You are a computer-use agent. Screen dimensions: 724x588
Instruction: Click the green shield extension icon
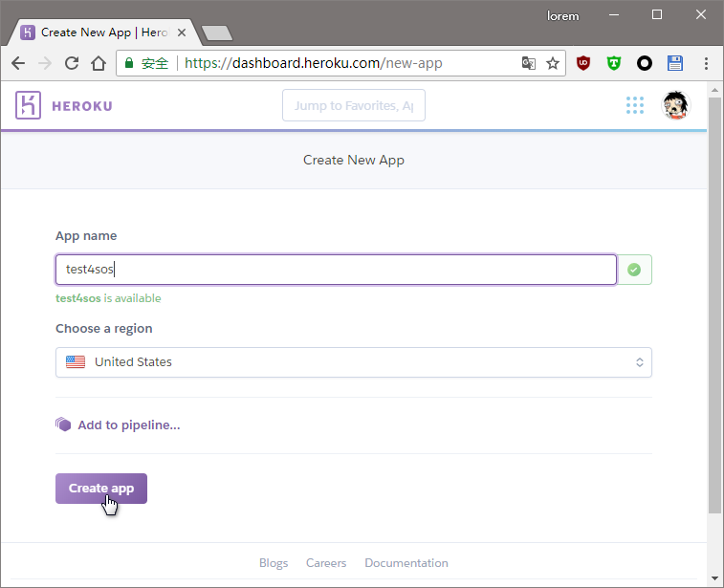(614, 63)
